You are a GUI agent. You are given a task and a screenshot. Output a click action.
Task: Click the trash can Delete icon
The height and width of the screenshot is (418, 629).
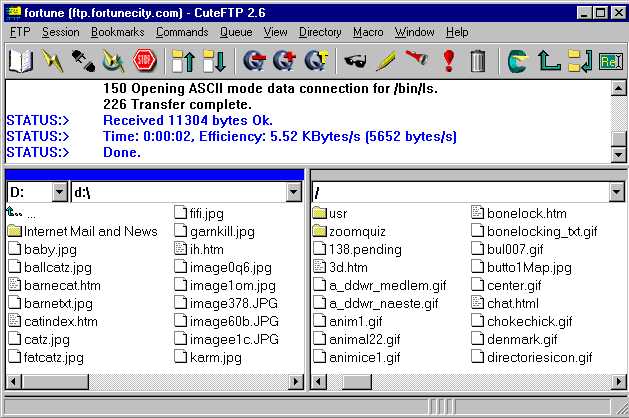478,61
